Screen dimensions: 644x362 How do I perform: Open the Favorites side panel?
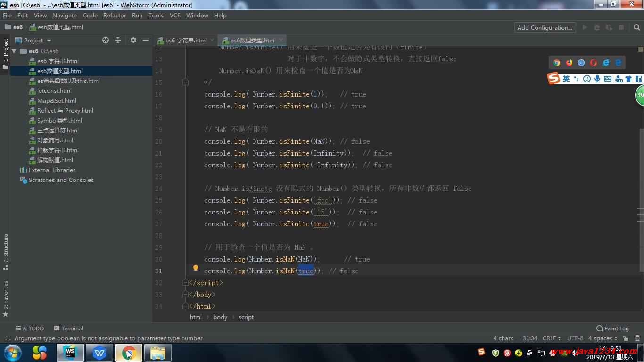tap(5, 299)
